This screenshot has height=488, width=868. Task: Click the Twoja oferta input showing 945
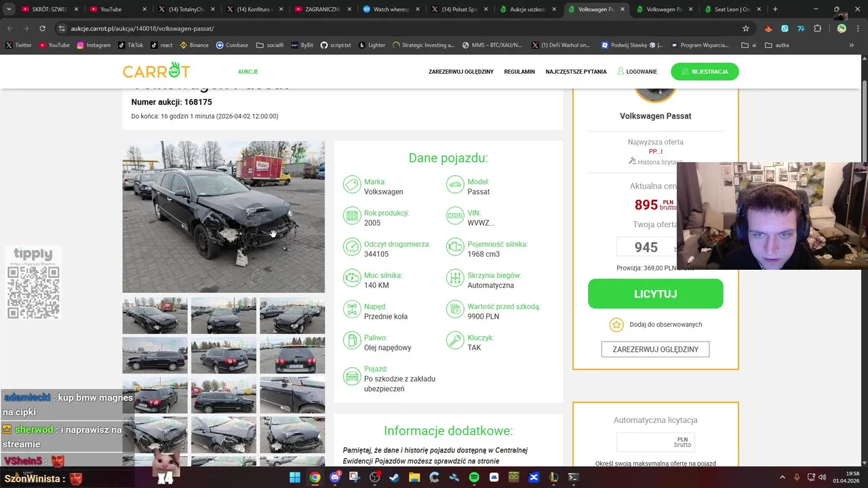click(x=646, y=247)
